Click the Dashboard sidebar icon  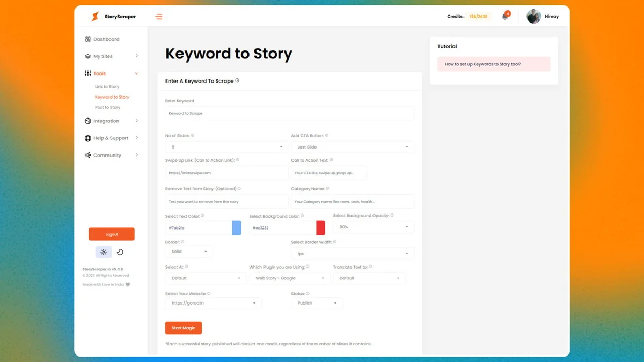pyautogui.click(x=88, y=39)
